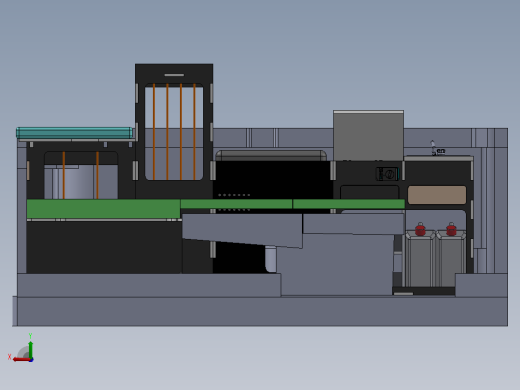Select the teal cover plate on left
520x390 pixels.
pyautogui.click(x=74, y=133)
